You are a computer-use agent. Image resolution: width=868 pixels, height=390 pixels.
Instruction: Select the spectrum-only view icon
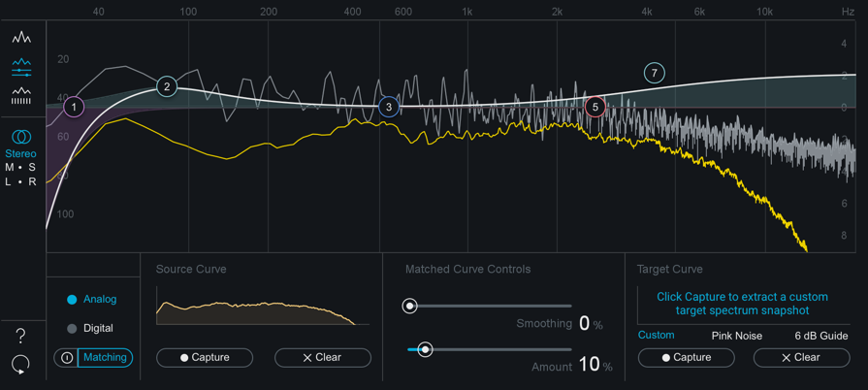(21, 38)
